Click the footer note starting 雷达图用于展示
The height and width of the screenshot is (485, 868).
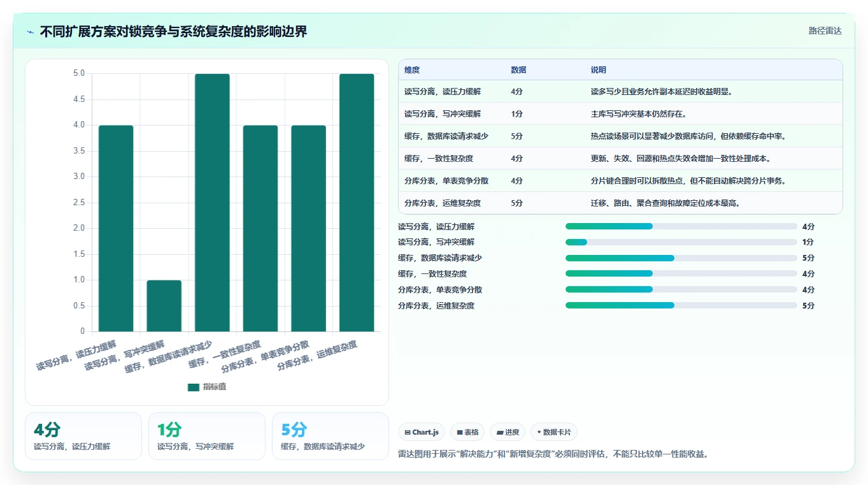pyautogui.click(x=553, y=454)
